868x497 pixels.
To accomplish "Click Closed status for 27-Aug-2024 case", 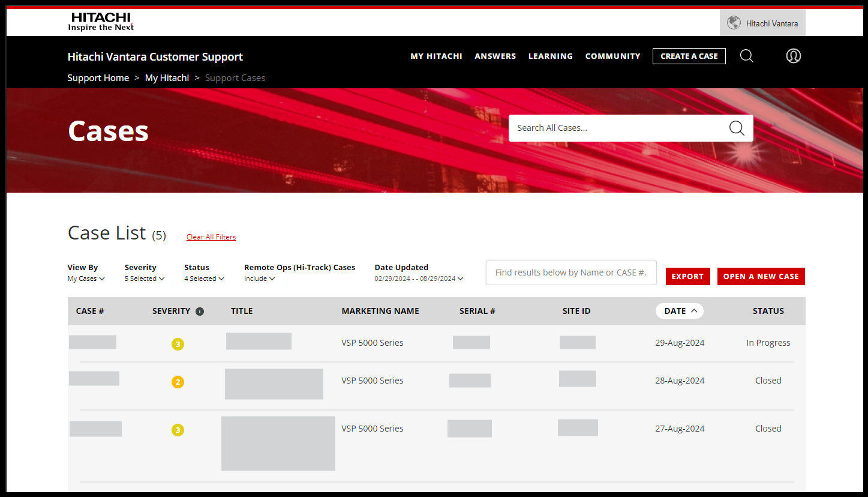I will (x=768, y=429).
